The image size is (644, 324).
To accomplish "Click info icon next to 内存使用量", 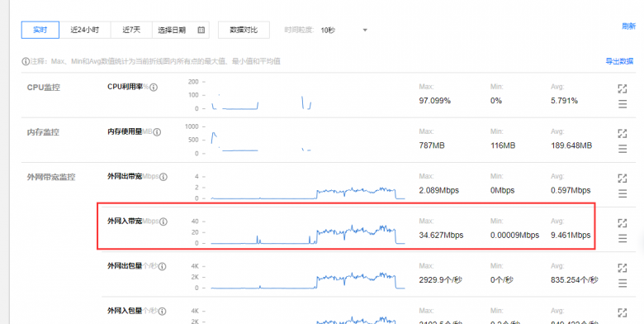I will tap(157, 132).
